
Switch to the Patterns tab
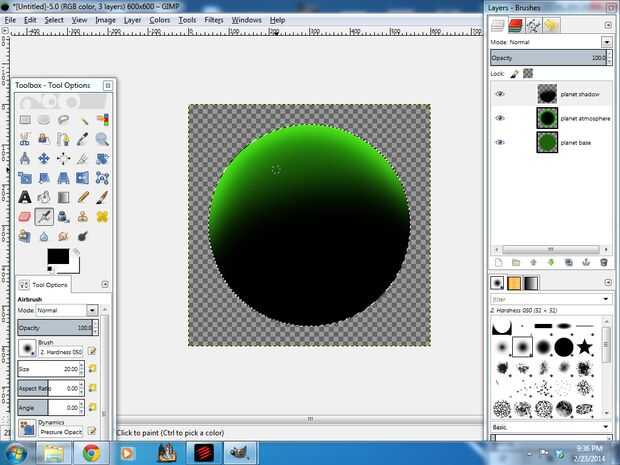pyautogui.click(x=514, y=283)
